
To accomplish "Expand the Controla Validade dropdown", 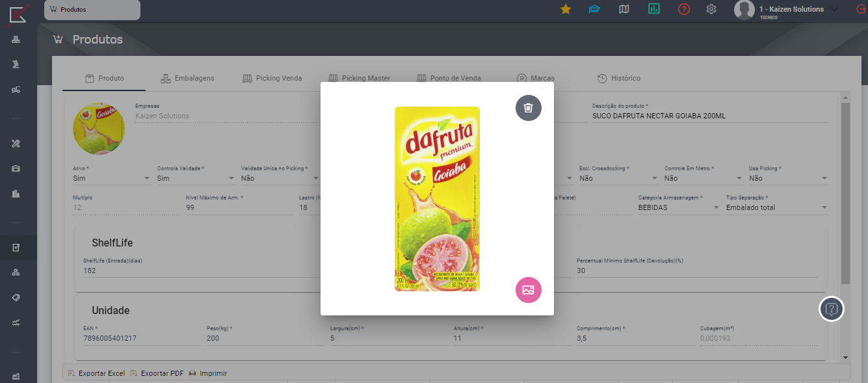I will [x=196, y=178].
